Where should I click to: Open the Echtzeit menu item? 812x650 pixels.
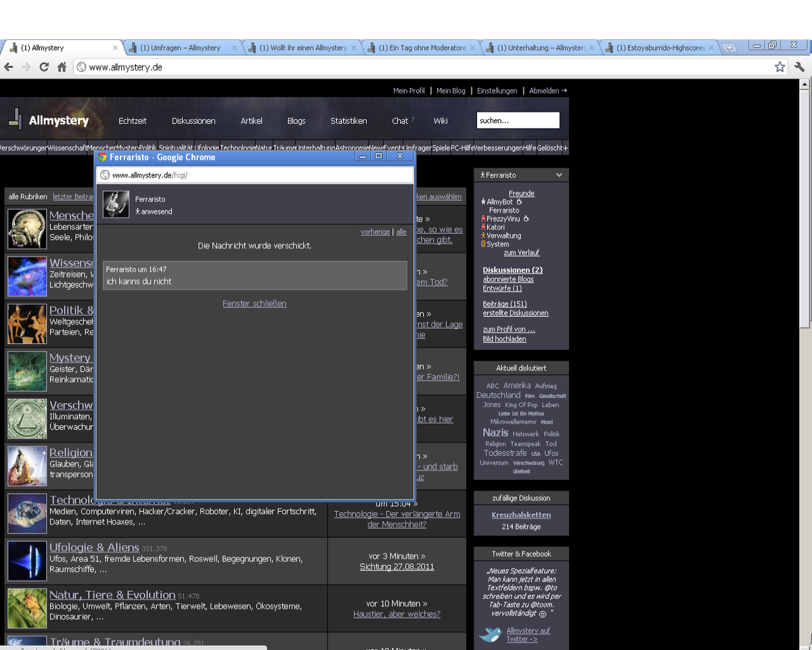133,121
